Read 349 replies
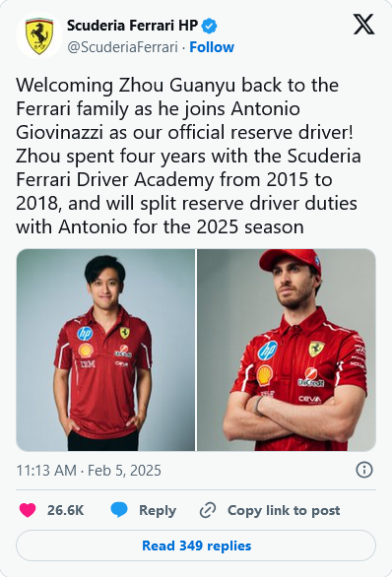The width and height of the screenshot is (392, 577). 196,545
